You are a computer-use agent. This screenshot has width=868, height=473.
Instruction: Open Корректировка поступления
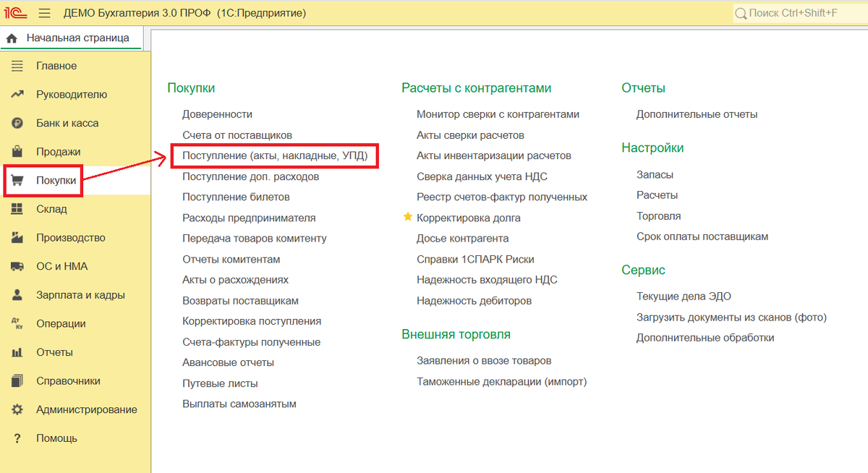(252, 321)
